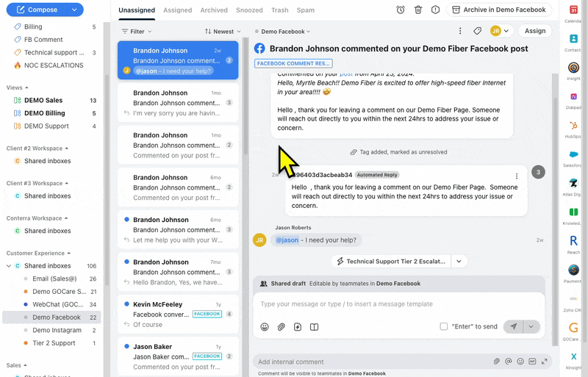Click lightning template icon in composer
588x377 pixels.
298,327
